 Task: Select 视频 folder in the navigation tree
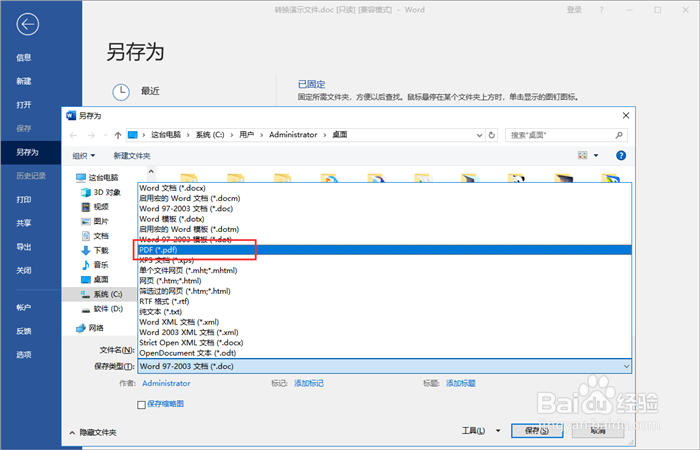(x=95, y=206)
